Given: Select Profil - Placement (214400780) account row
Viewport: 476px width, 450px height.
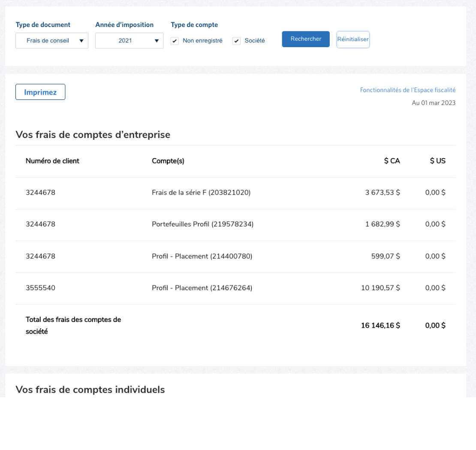Looking at the screenshot, I should tap(202, 256).
